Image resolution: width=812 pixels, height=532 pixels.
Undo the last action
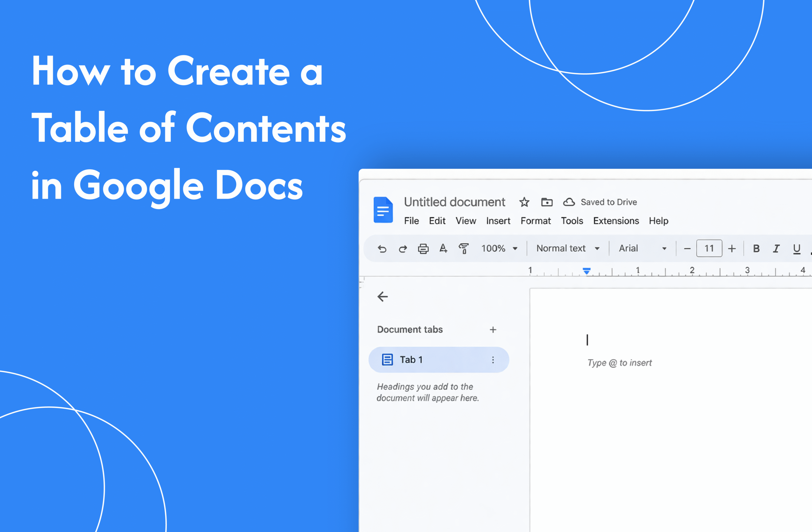(x=382, y=249)
